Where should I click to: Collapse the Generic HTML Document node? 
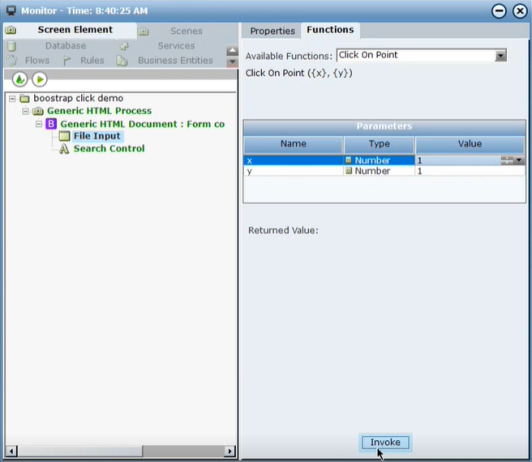click(x=39, y=124)
